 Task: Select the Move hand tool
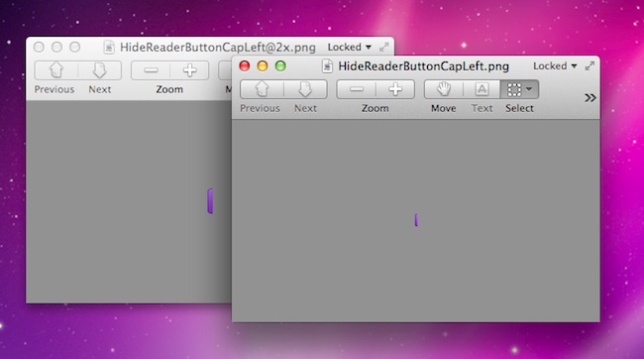click(444, 89)
